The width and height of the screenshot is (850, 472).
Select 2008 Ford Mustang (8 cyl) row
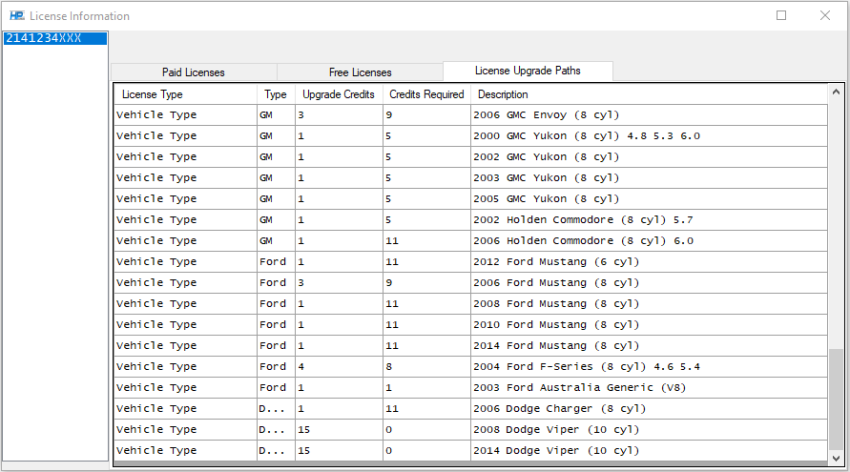coord(471,303)
